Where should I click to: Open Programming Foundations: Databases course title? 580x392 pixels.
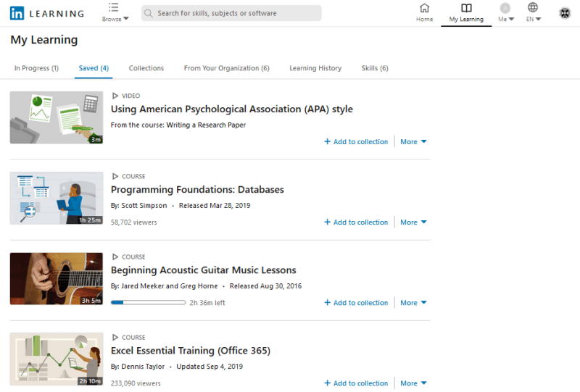(197, 190)
